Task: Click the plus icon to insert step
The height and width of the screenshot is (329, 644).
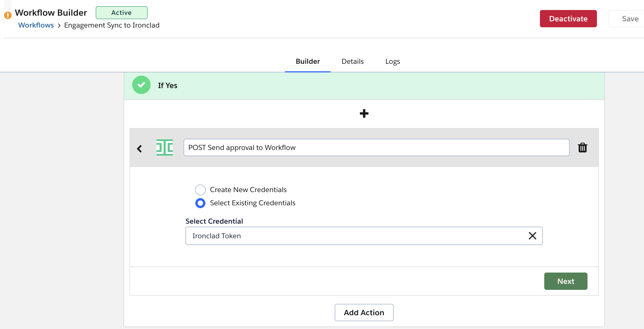Action: (x=364, y=113)
